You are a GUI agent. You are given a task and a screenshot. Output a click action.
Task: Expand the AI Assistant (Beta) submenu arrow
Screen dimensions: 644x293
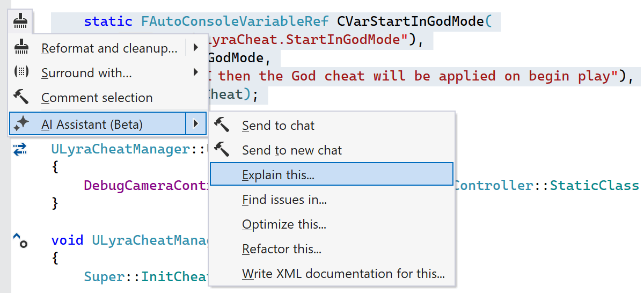point(196,124)
